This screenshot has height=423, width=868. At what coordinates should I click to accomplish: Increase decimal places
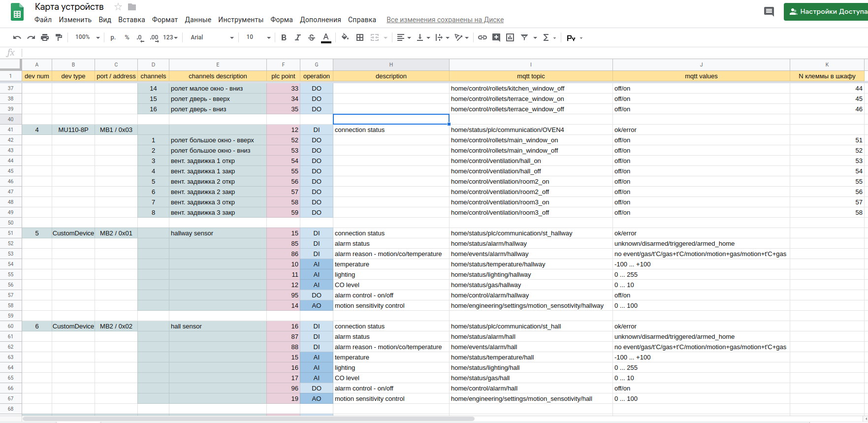tap(154, 37)
